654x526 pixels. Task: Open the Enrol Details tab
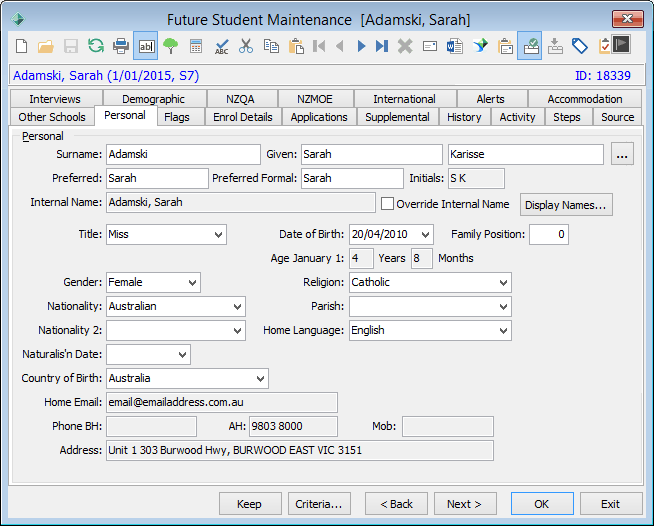243,117
